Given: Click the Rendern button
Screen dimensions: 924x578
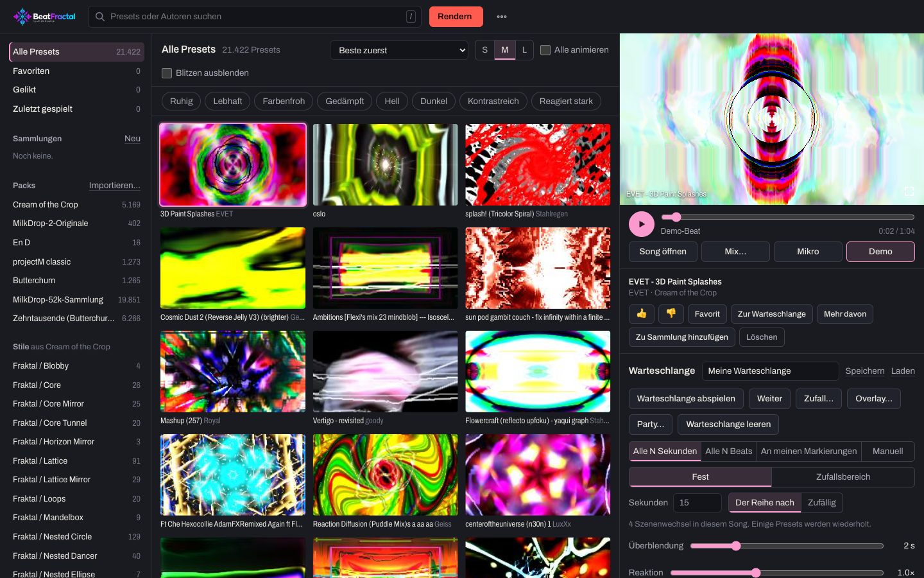Looking at the screenshot, I should (x=455, y=17).
